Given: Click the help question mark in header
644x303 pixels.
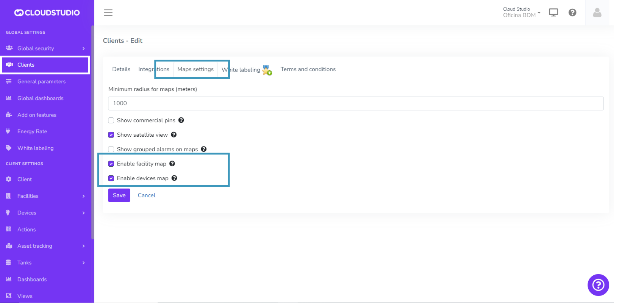Looking at the screenshot, I should tap(572, 12).
